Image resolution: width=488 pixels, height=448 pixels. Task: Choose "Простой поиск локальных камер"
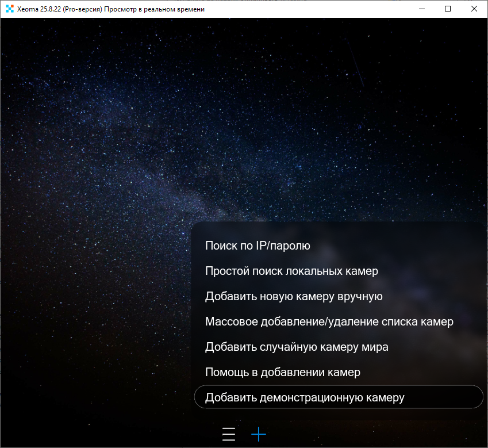[x=291, y=271]
